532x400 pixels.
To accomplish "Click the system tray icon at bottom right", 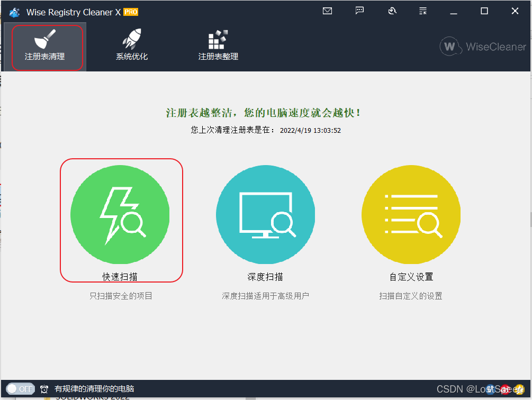I will tap(506, 388).
